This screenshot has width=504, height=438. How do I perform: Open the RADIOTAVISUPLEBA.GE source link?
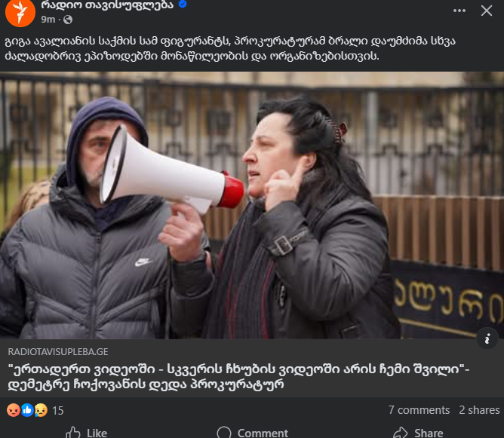coord(58,352)
